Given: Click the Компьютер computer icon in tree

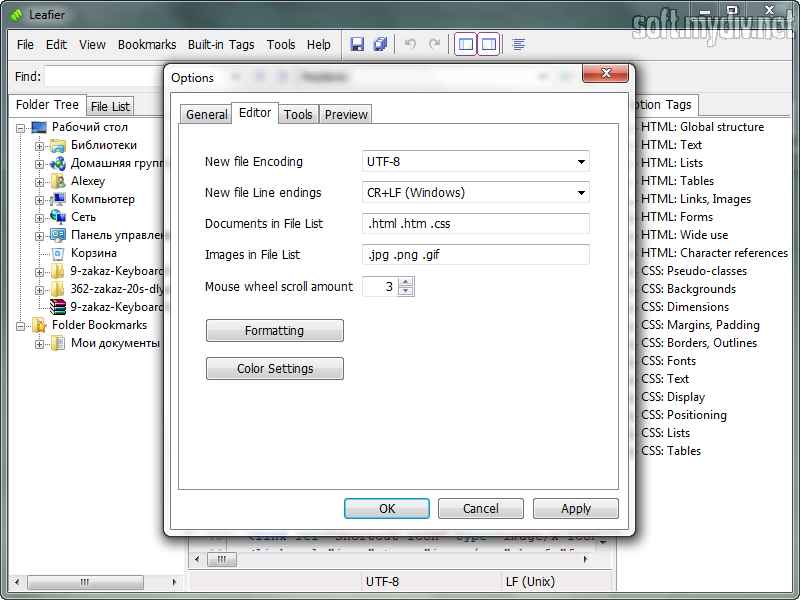Looking at the screenshot, I should [57, 199].
